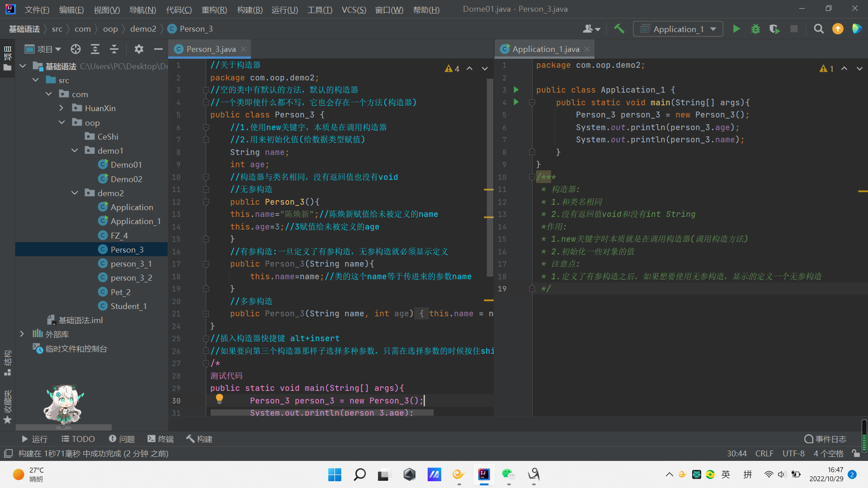Select Student_1 class in project tree
The image size is (868, 488).
click(x=128, y=306)
